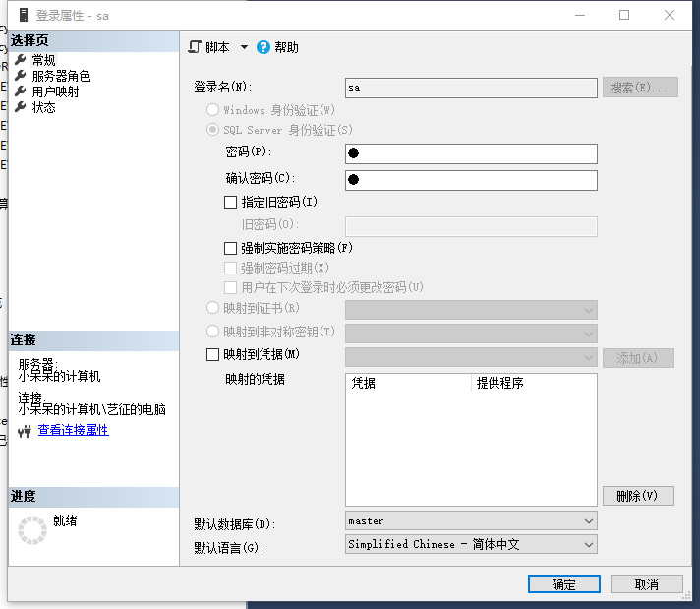700x609 pixels.
Task: Click the wrench icon beside 用户映射
Action: 21,91
